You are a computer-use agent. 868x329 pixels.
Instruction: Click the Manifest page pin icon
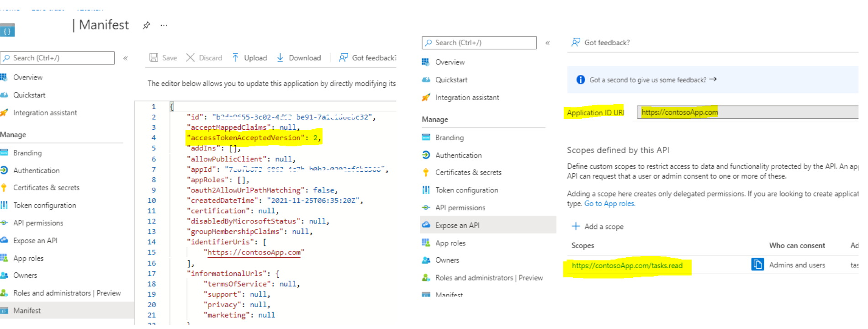click(146, 26)
